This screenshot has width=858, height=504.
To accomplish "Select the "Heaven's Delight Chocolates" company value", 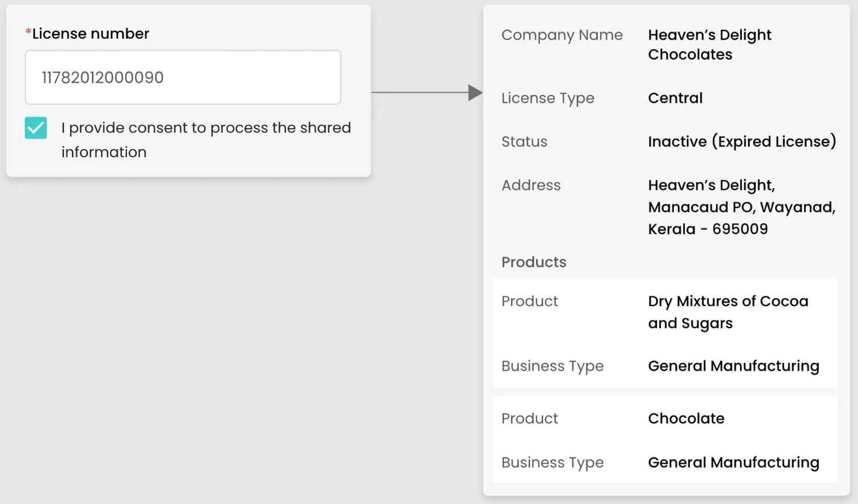I will coord(709,45).
